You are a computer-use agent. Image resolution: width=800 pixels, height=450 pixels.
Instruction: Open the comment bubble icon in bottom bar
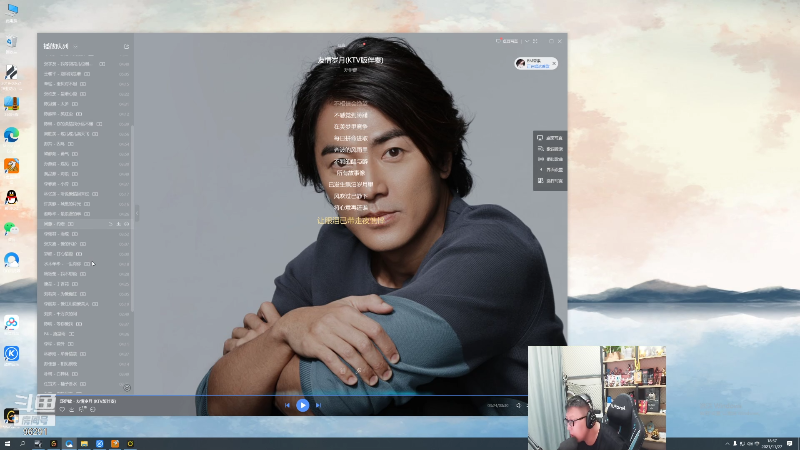point(93,409)
